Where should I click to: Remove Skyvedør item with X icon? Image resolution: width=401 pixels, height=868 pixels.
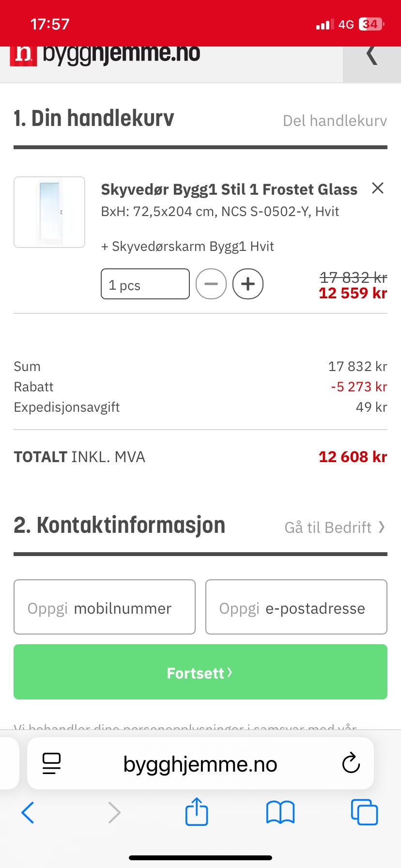click(378, 188)
